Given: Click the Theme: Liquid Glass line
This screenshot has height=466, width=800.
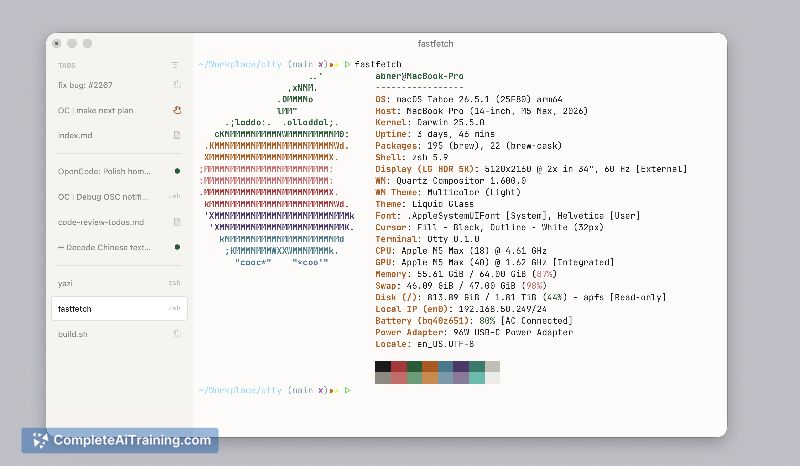Looking at the screenshot, I should (424, 204).
